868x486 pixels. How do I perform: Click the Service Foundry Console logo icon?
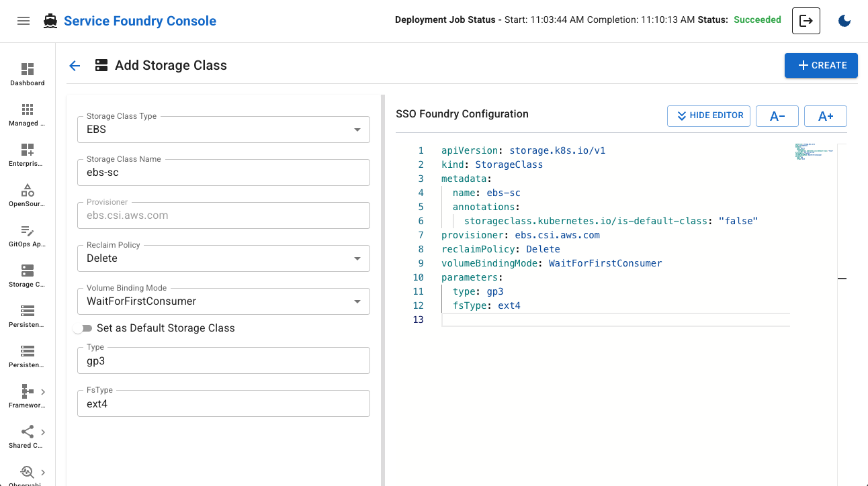49,20
